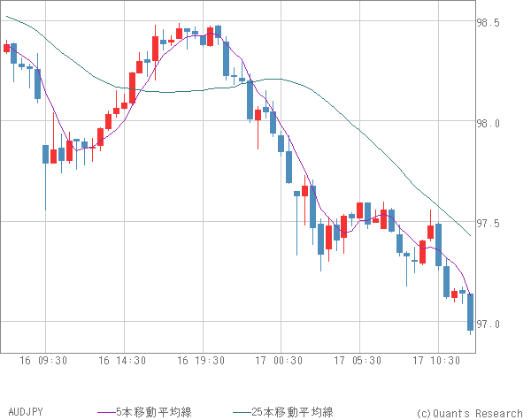Open the Quants Research copyright text
The image size is (531, 420).
469,413
